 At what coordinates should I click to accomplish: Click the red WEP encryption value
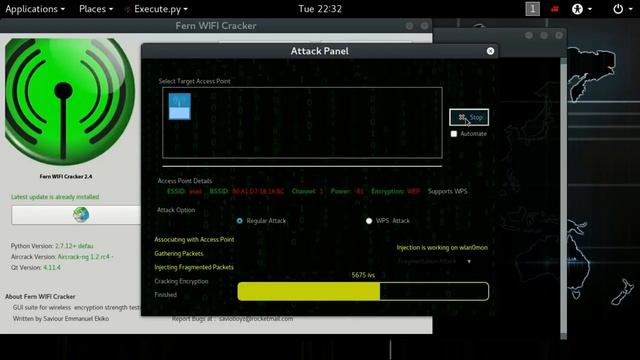(413, 191)
